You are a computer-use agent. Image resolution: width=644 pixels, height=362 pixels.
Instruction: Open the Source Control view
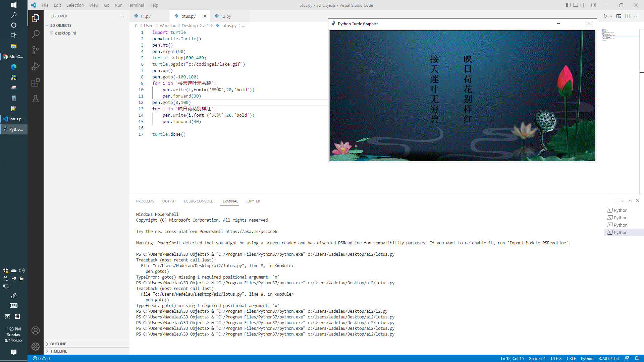click(36, 50)
